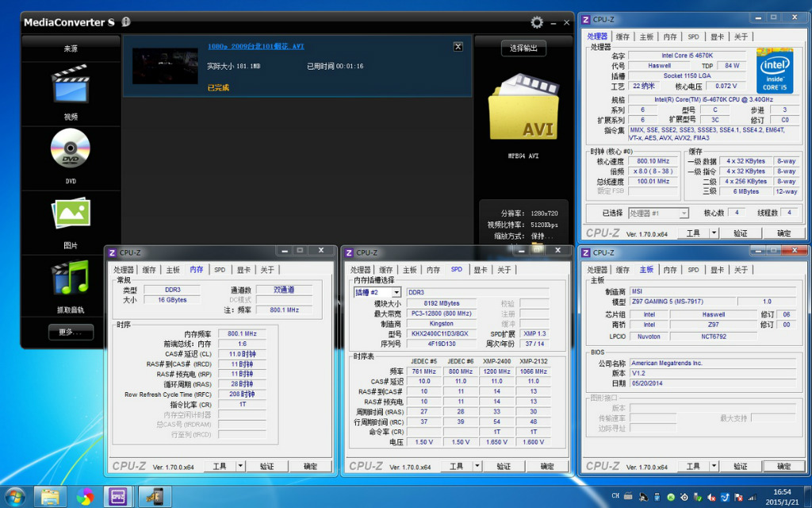Click the Show Desktop strip at taskbar end
The height and width of the screenshot is (508, 812).
click(808, 497)
